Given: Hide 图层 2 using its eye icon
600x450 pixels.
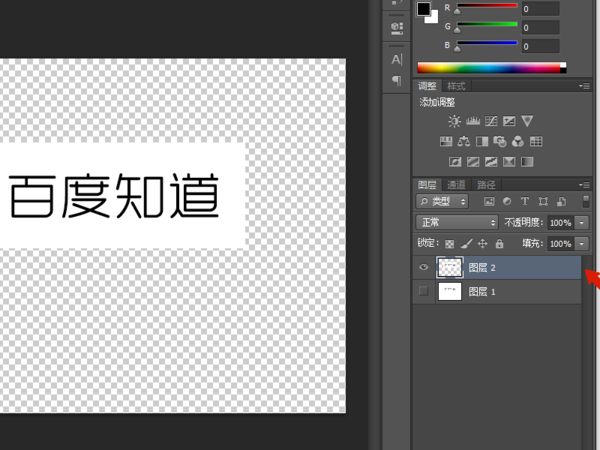Looking at the screenshot, I should click(x=424, y=267).
